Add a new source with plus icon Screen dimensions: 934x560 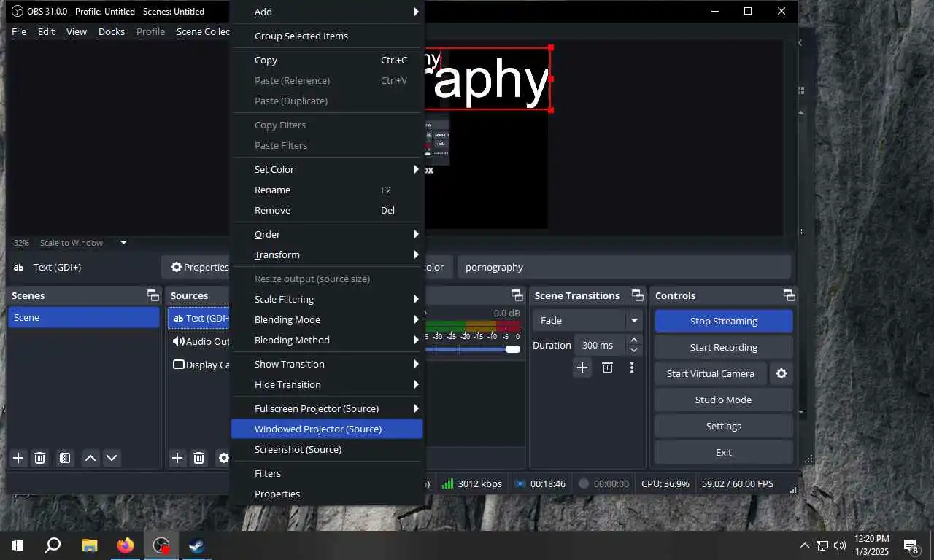click(177, 458)
